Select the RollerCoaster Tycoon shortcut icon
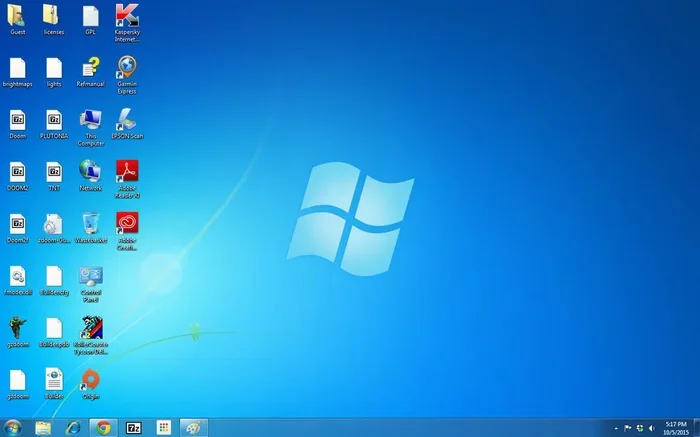The width and height of the screenshot is (700, 437). 92,328
